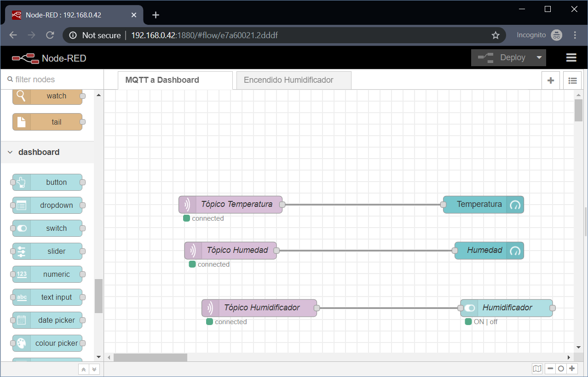Select the tail node in palette
The width and height of the screenshot is (588, 377).
(x=47, y=122)
